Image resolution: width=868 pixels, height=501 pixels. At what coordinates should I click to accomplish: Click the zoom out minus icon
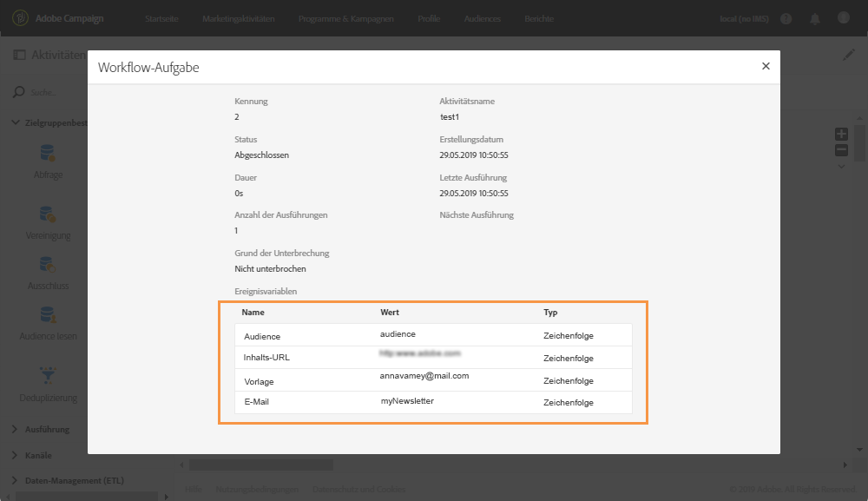841,150
